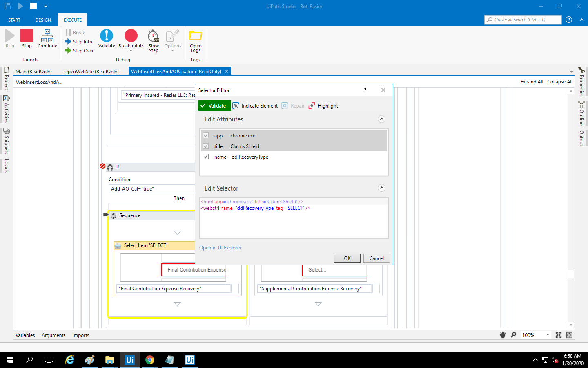
Task: Open the Outline side panel
Action: pyautogui.click(x=581, y=114)
